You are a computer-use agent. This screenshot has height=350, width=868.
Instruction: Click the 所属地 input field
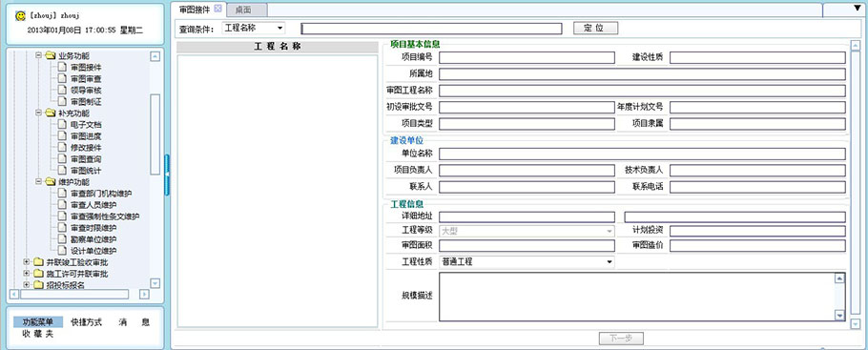point(642,74)
